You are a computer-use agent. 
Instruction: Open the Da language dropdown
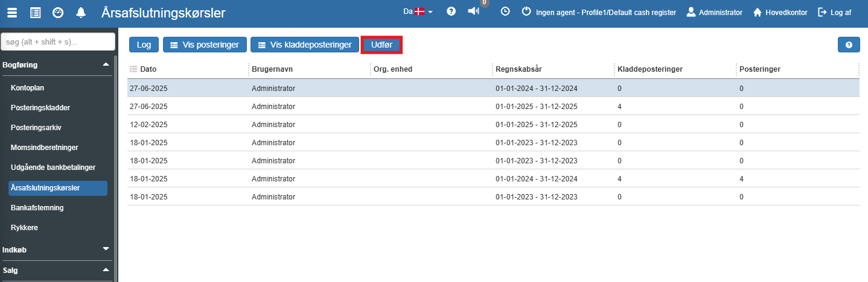click(x=418, y=11)
